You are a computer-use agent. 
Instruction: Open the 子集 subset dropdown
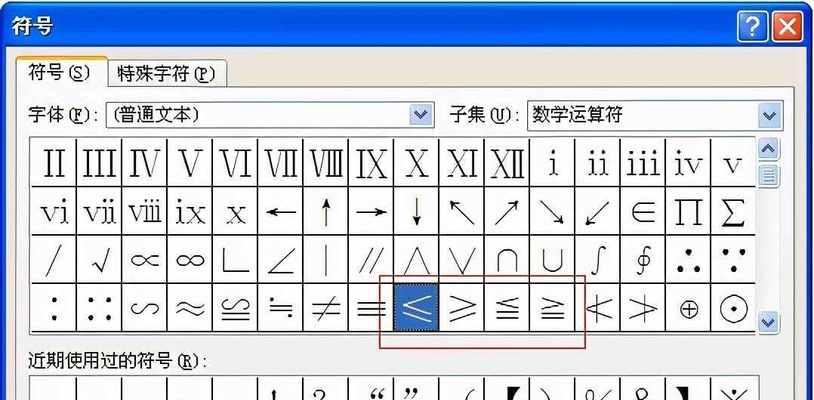point(770,115)
